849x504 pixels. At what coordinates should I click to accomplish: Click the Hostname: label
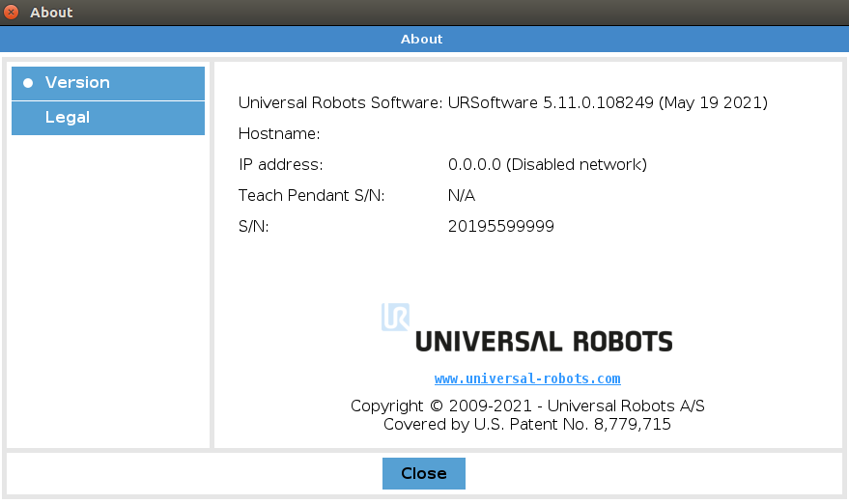pyautogui.click(x=279, y=133)
